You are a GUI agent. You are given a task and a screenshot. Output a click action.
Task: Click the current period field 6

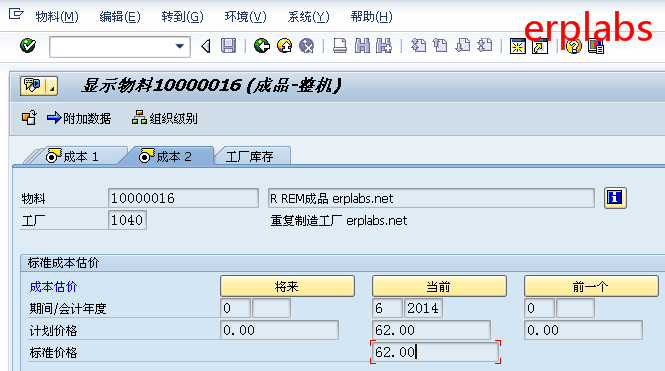pyautogui.click(x=387, y=308)
